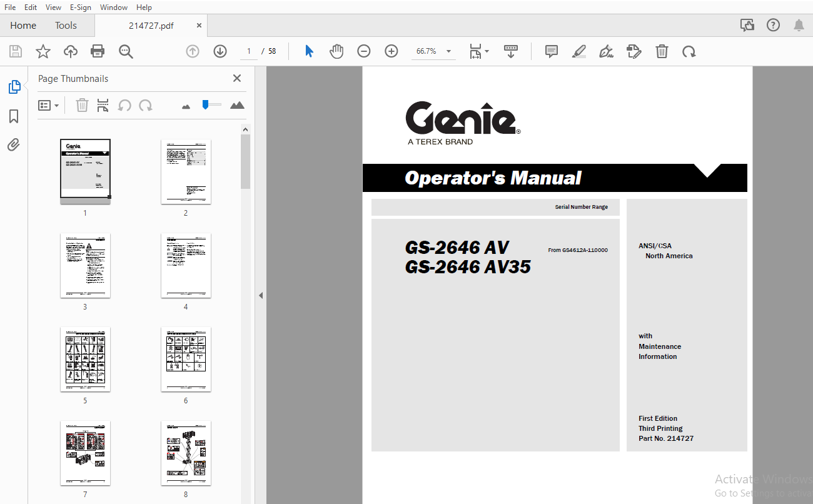
Task: Select page 1 thumbnail
Action: click(85, 171)
